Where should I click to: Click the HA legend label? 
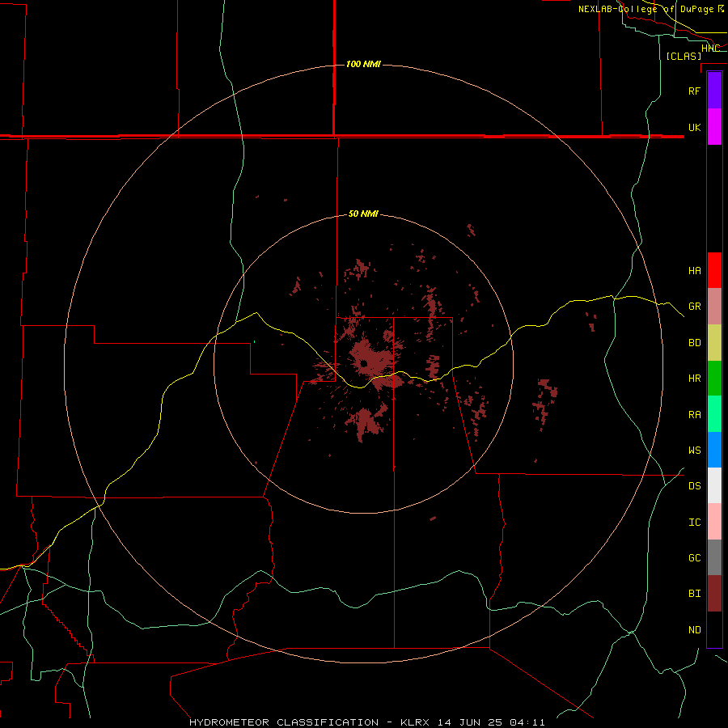(694, 271)
